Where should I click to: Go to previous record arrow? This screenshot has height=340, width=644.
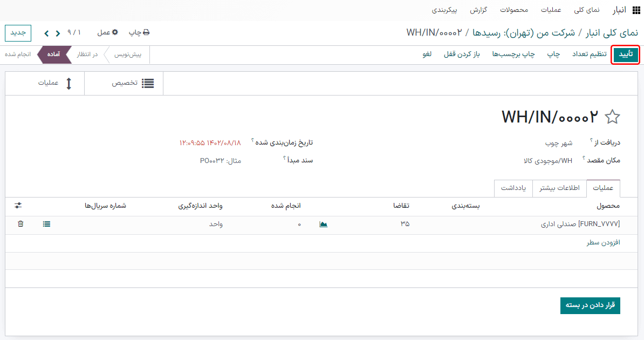58,33
